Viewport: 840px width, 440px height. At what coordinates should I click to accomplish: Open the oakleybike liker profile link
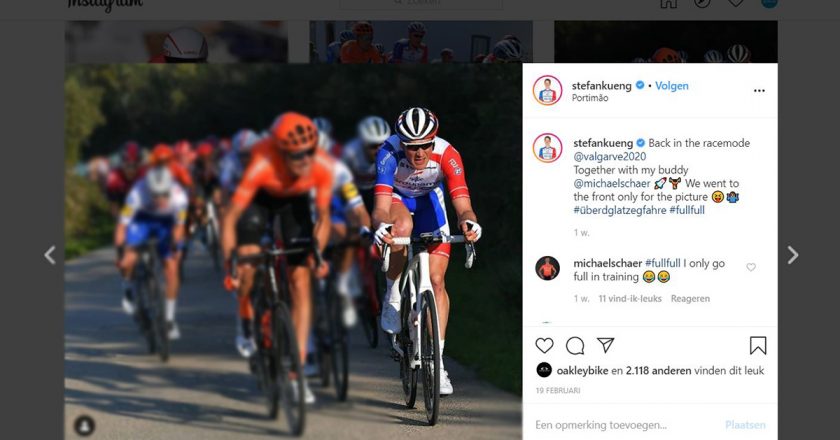582,370
